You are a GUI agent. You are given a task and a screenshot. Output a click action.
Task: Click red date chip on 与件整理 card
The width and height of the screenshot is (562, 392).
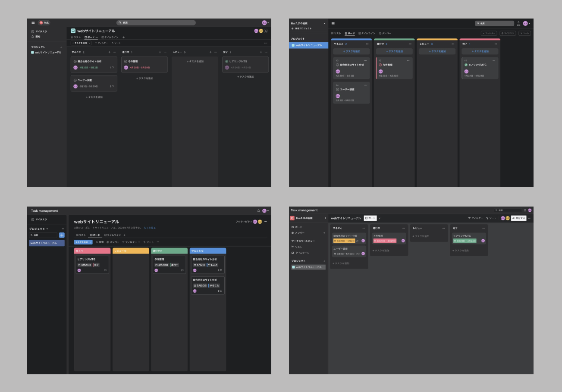point(385,241)
